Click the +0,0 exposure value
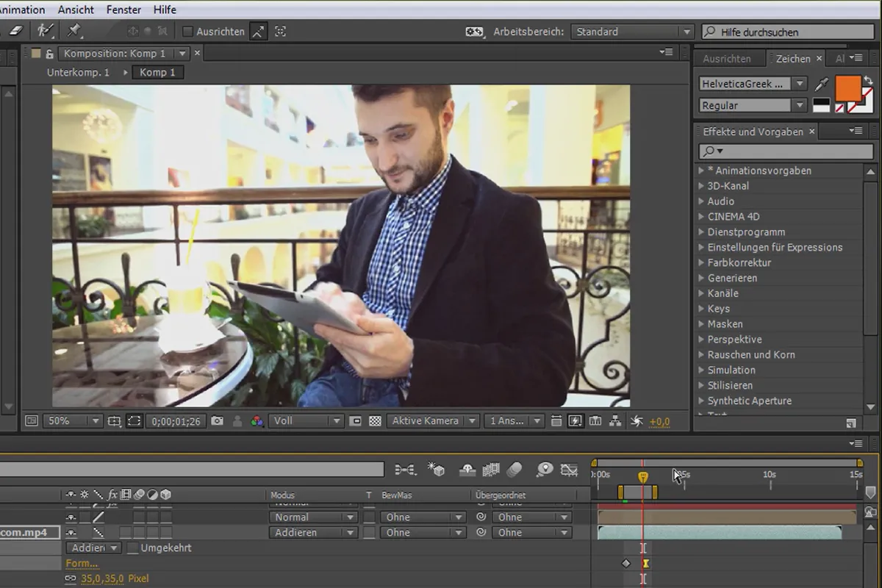882x588 pixels. click(659, 422)
